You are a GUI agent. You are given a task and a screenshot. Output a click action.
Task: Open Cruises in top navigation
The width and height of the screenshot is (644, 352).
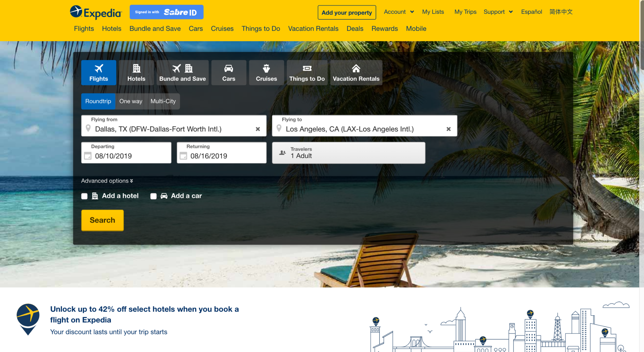[x=222, y=29]
